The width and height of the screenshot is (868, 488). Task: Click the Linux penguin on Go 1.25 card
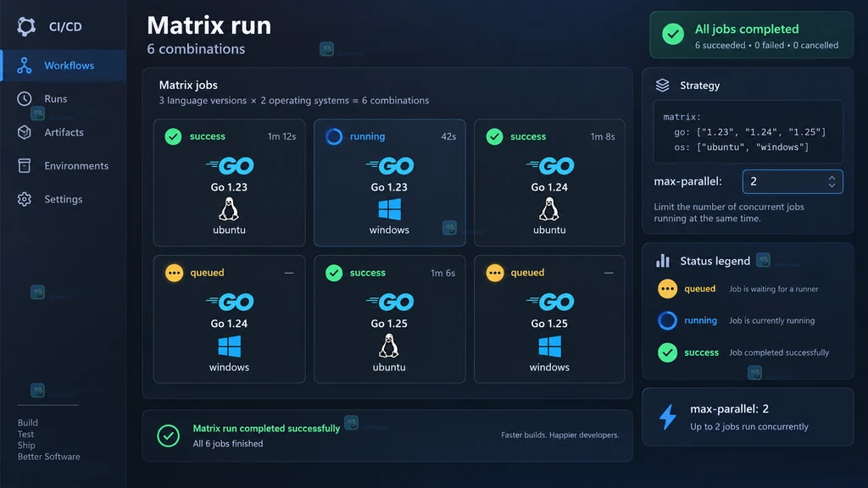[x=388, y=346]
